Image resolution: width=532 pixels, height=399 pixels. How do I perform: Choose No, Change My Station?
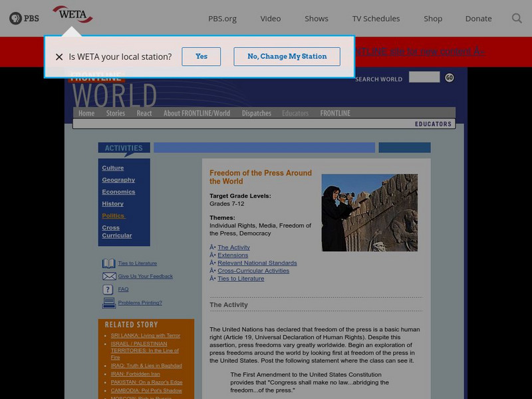[x=287, y=57]
